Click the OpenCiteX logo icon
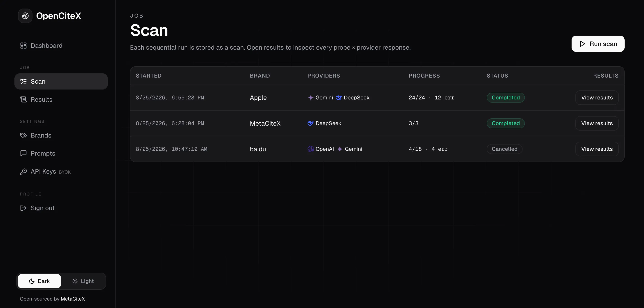Viewport: 644px width, 308px height. pyautogui.click(x=25, y=16)
